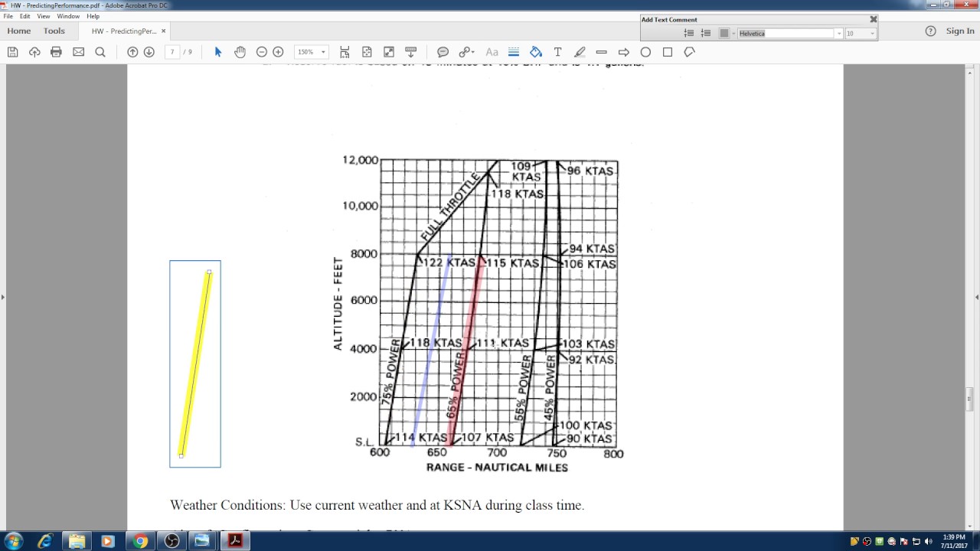This screenshot has height=551, width=980.
Task: Add a sticky note comment
Action: pyautogui.click(x=443, y=52)
